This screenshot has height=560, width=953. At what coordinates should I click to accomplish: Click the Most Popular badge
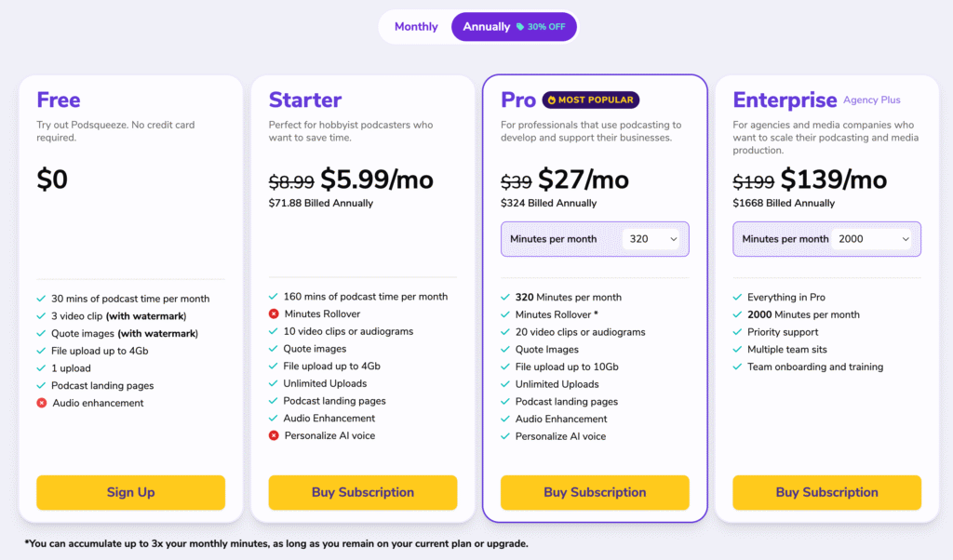[591, 100]
